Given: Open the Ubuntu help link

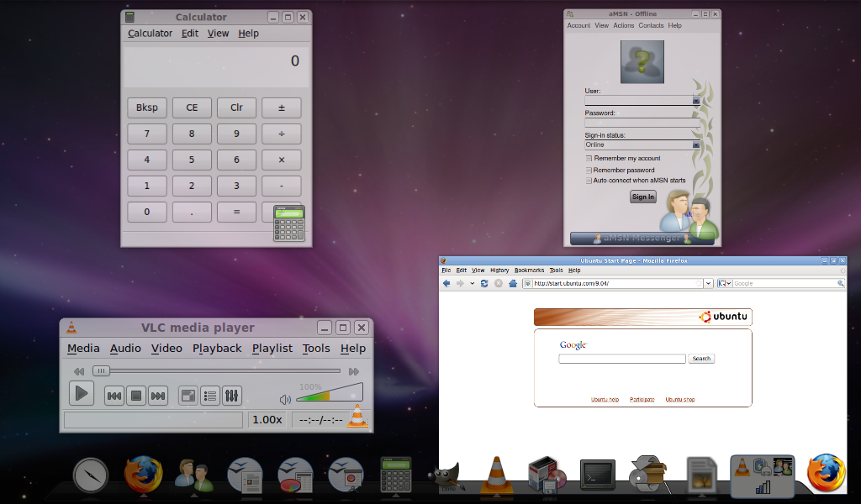Looking at the screenshot, I should pyautogui.click(x=605, y=399).
